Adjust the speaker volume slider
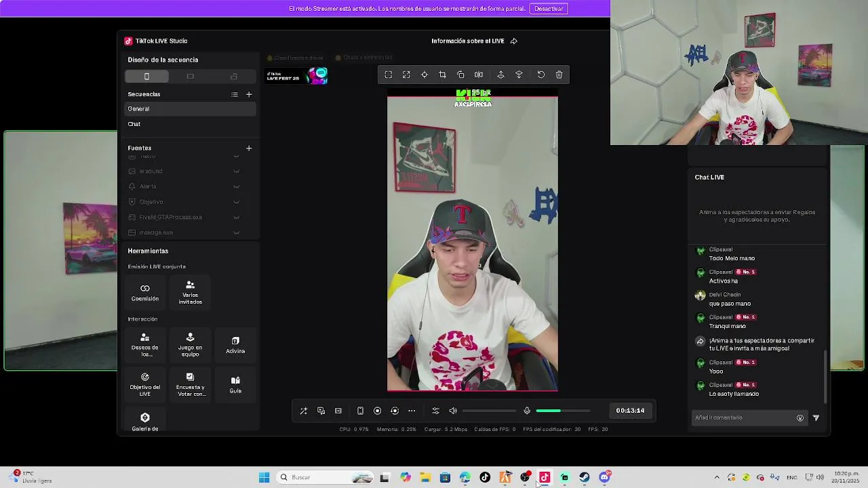This screenshot has width=868, height=488. pyautogui.click(x=489, y=411)
